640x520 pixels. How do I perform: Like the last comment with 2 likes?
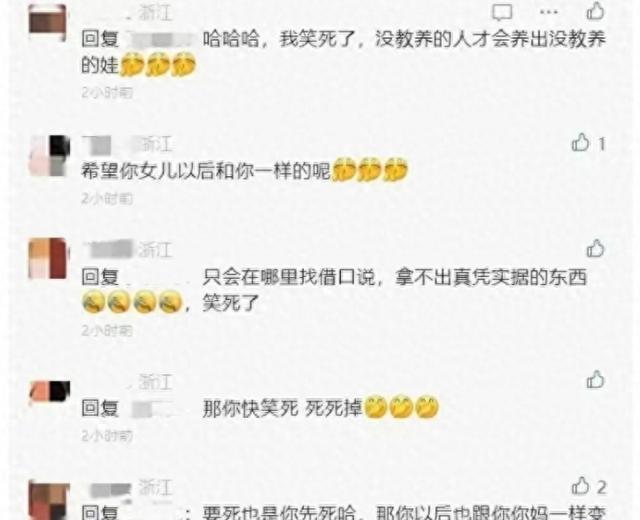point(580,486)
